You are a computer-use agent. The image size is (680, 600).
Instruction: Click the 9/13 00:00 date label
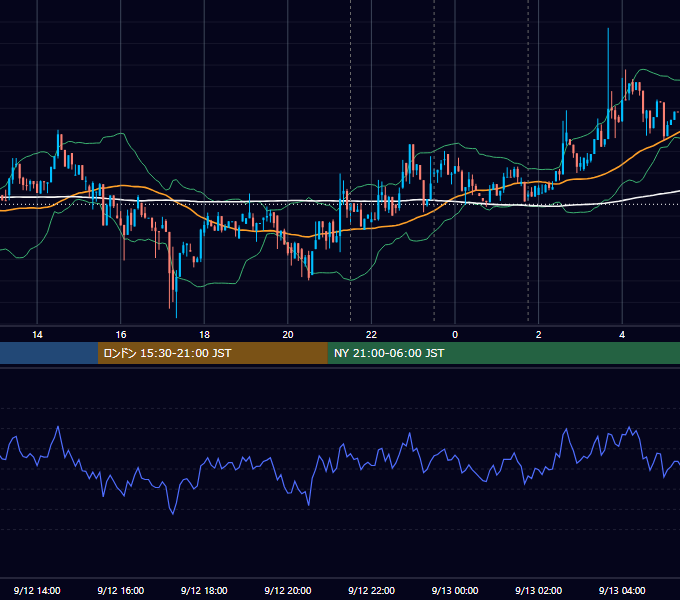click(x=455, y=590)
